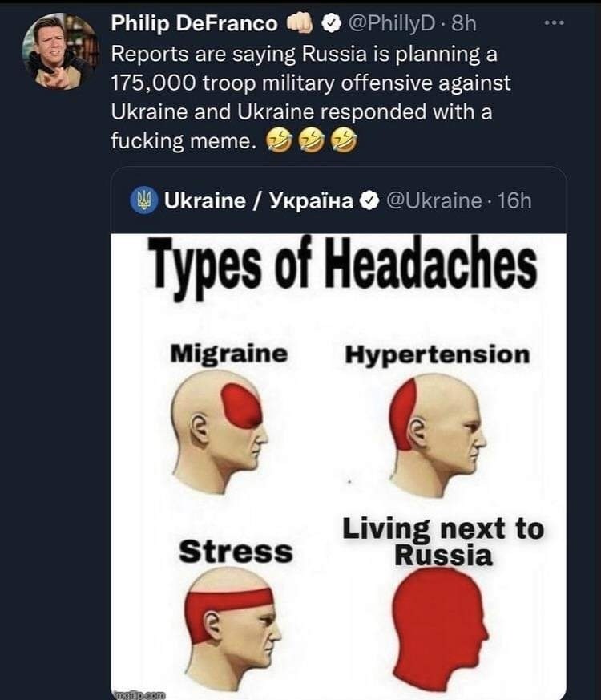Click the Hypertension head illustration
Viewport: 601px width, 700px height.
coord(437,435)
